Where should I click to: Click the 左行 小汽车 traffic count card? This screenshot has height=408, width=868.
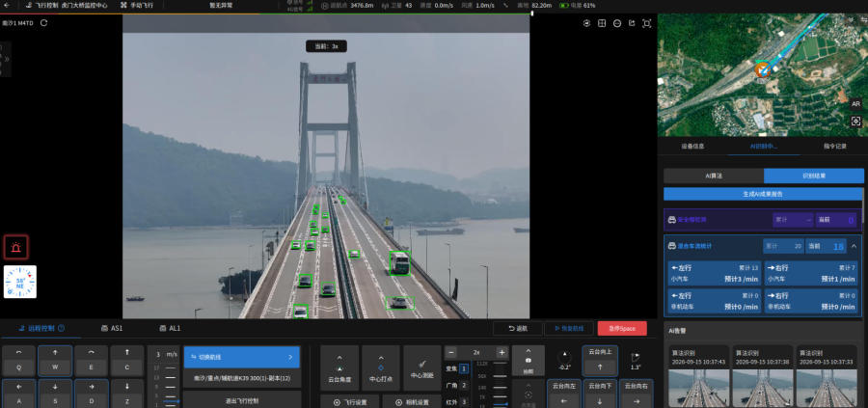click(x=714, y=274)
